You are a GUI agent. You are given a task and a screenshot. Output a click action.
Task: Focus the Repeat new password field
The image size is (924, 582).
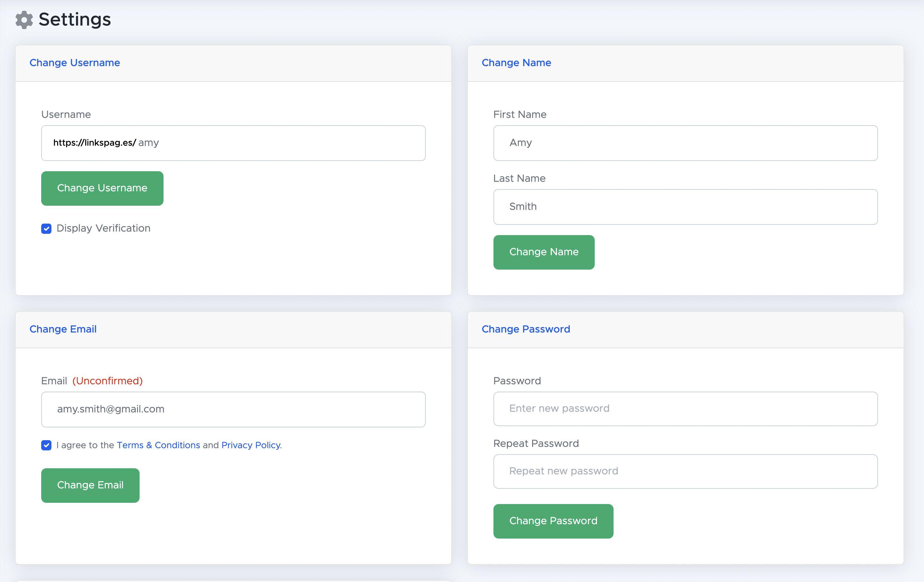pos(685,471)
